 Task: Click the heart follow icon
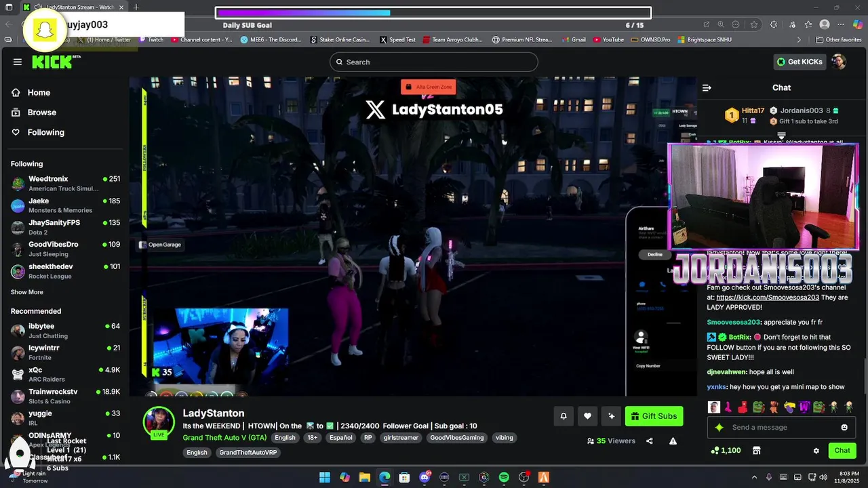tap(587, 416)
